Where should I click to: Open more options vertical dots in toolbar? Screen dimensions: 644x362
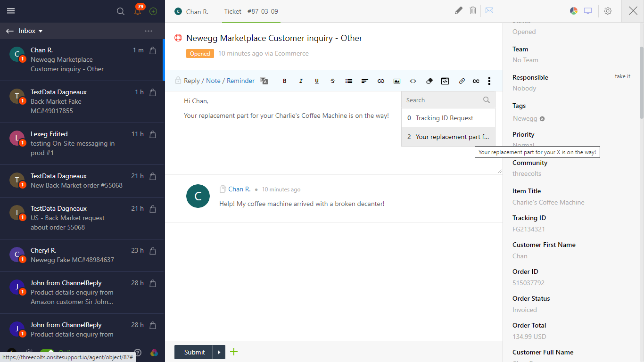pyautogui.click(x=489, y=81)
